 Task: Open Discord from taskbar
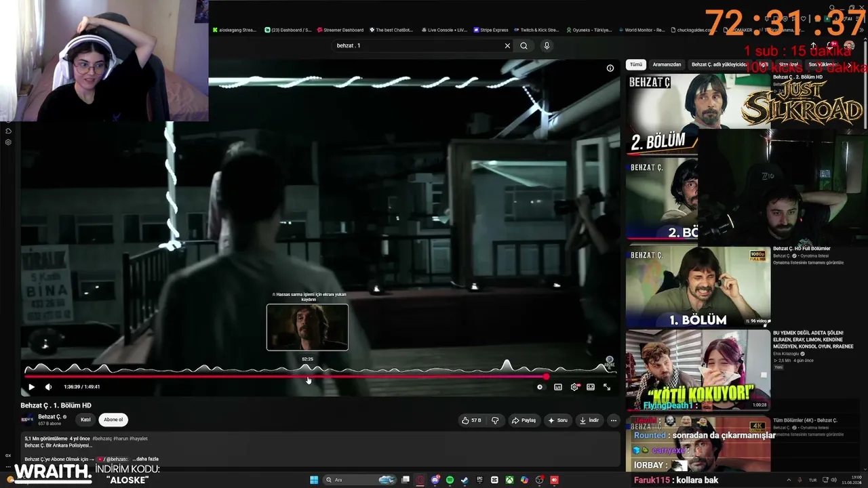click(x=435, y=480)
